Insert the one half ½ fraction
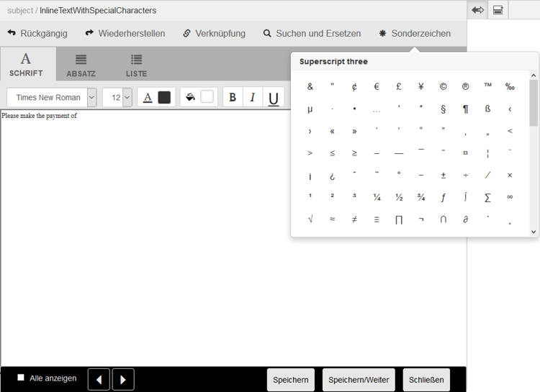Viewport: 540px width, 392px height. 399,197
